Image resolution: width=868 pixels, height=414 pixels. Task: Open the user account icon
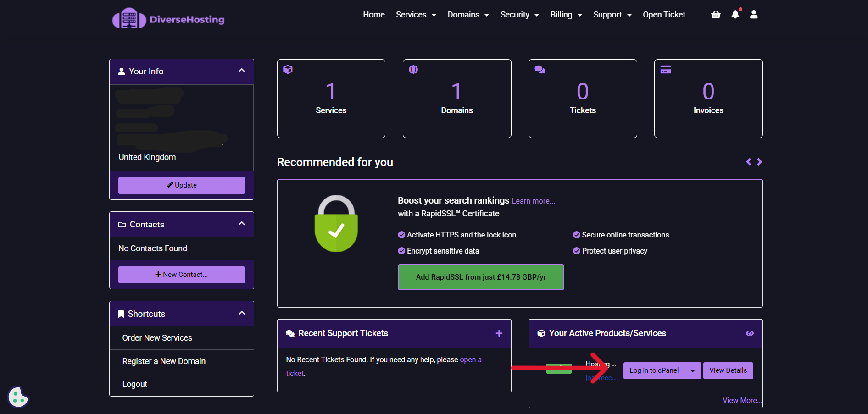754,15
